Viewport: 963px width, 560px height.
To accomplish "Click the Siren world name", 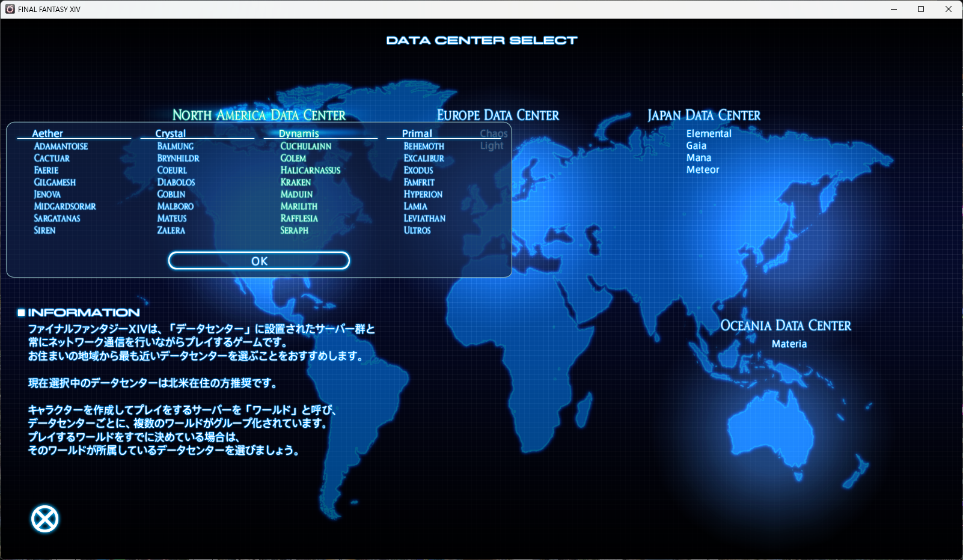I will point(44,230).
